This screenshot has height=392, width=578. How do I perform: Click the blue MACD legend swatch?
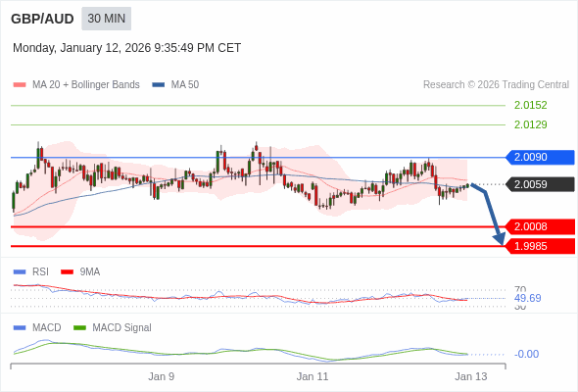(x=20, y=328)
